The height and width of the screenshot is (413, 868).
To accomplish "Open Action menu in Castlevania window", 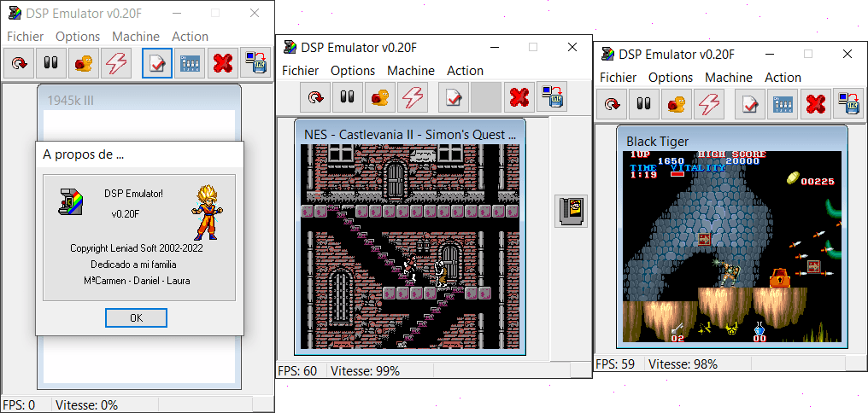I will coord(465,71).
